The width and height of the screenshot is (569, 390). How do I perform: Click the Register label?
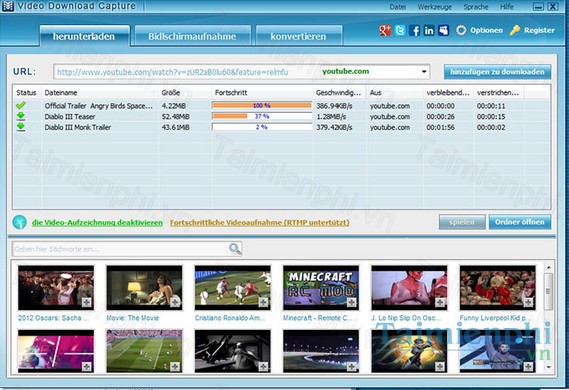coord(539,30)
